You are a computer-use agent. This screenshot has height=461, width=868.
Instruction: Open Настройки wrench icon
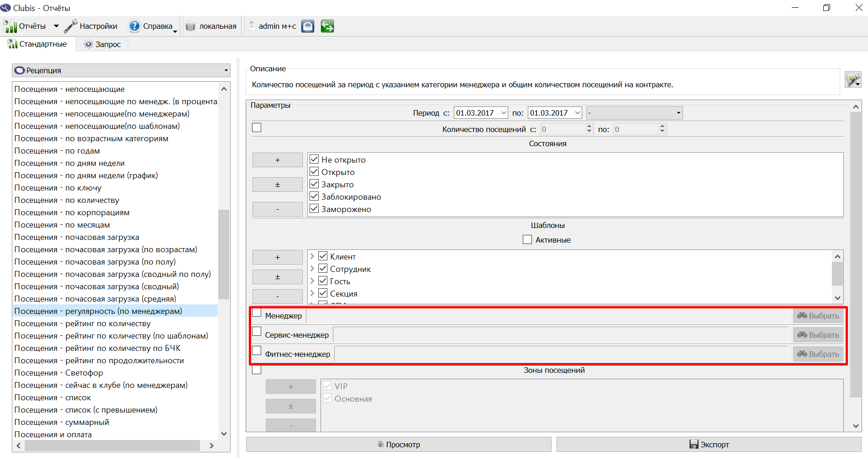pyautogui.click(x=71, y=26)
